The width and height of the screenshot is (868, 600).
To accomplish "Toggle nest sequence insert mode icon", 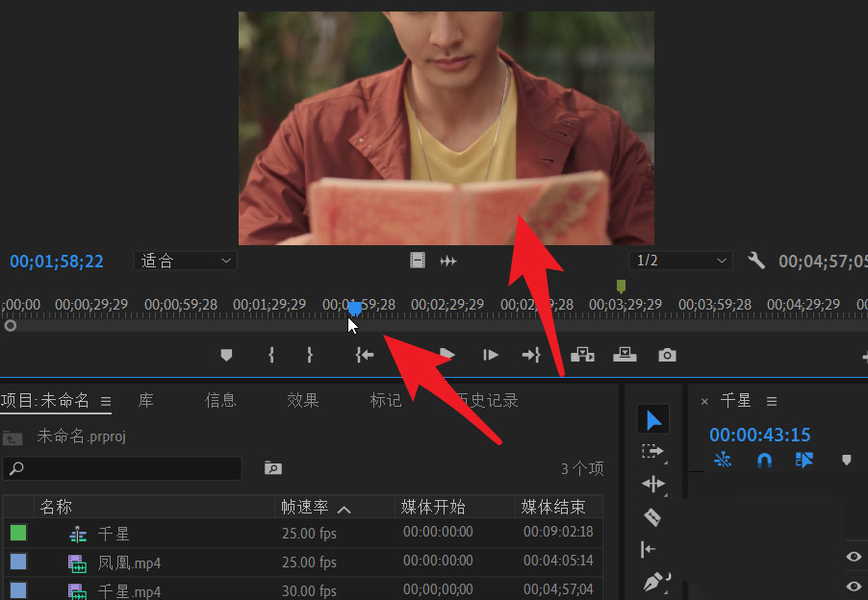I will (x=723, y=460).
